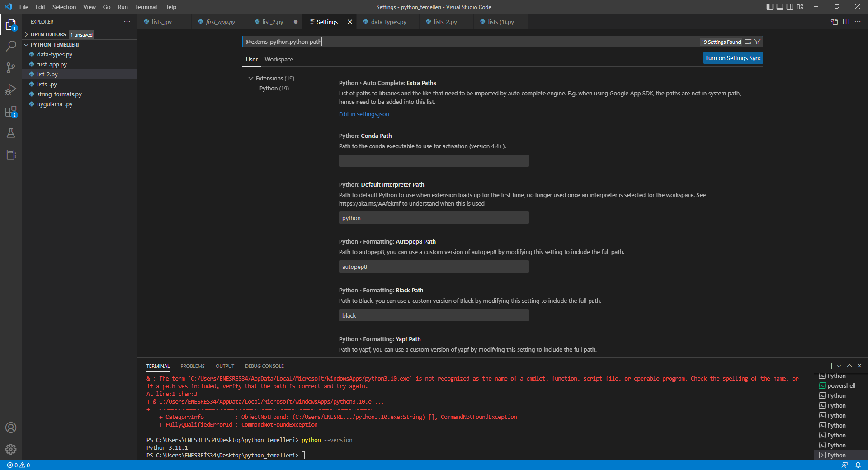This screenshot has width=868, height=470.
Task: Switch to the Workspace settings tab
Action: tap(279, 59)
